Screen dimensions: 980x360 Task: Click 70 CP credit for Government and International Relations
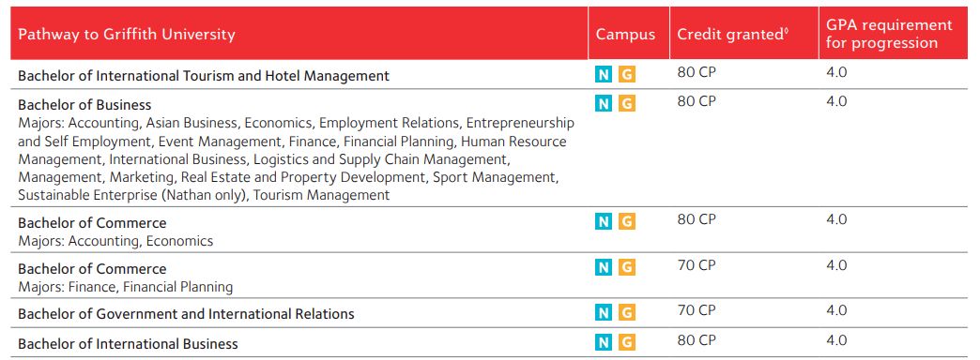[697, 310]
